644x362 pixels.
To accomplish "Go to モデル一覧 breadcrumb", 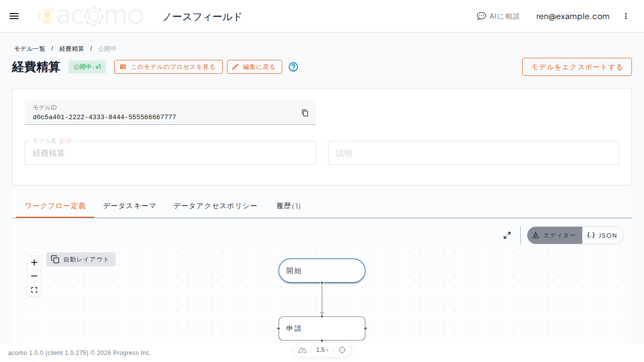I will (x=30, y=49).
